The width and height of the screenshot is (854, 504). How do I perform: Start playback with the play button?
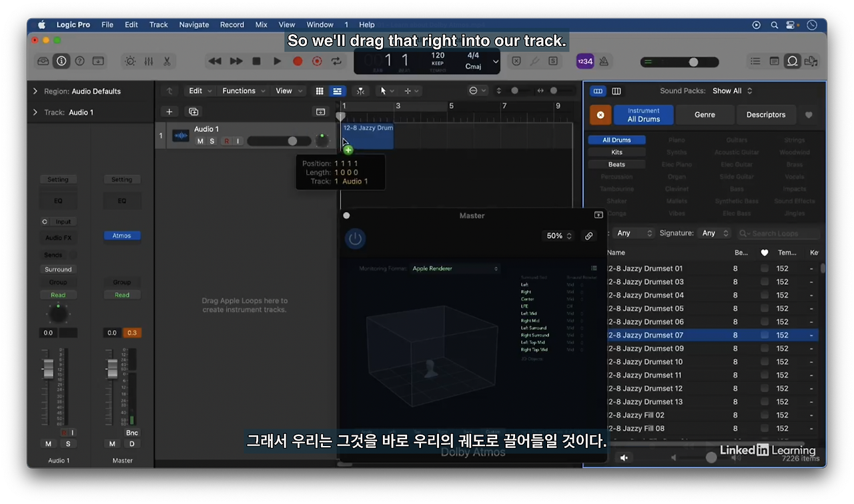pyautogui.click(x=277, y=61)
